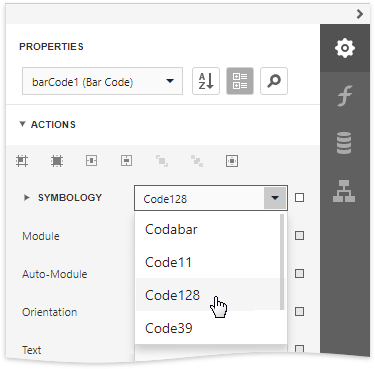375x369 pixels.
Task: Click the Fit Bounds To Container action icon
Action: tap(22, 161)
